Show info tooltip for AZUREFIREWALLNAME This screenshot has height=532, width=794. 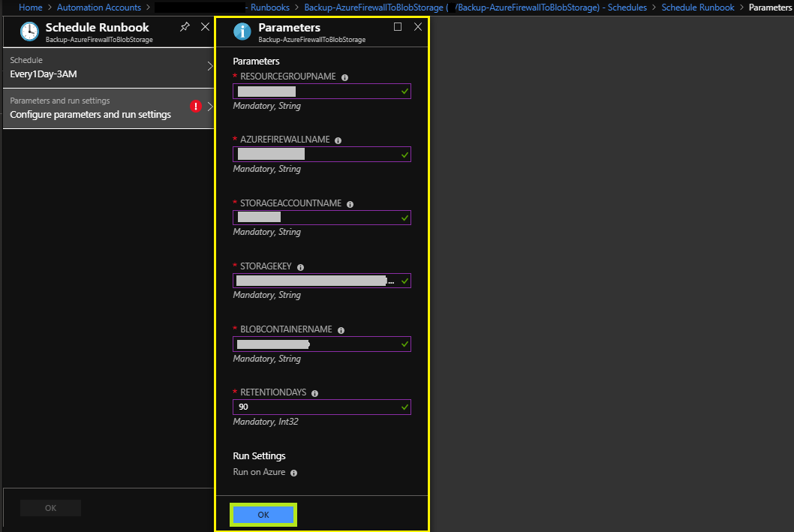[338, 141]
